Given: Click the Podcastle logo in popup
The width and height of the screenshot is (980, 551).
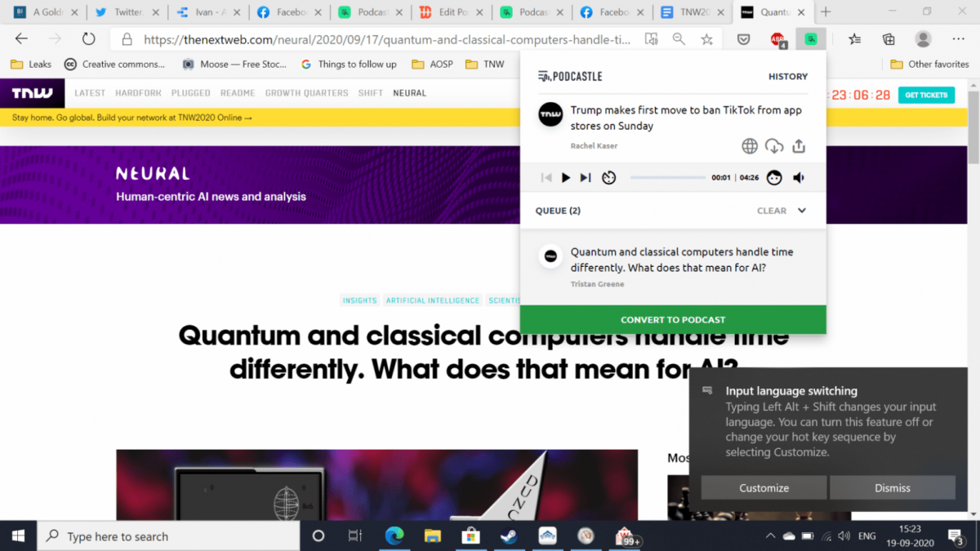Looking at the screenshot, I should click(570, 76).
